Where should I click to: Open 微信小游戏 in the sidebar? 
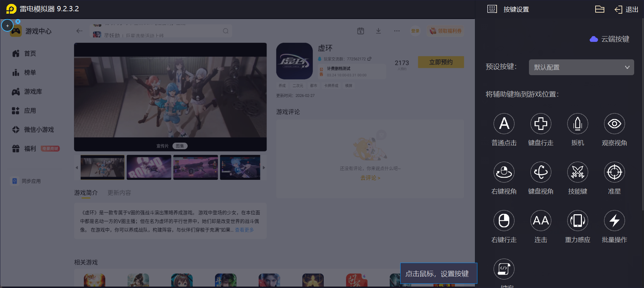tap(33, 130)
